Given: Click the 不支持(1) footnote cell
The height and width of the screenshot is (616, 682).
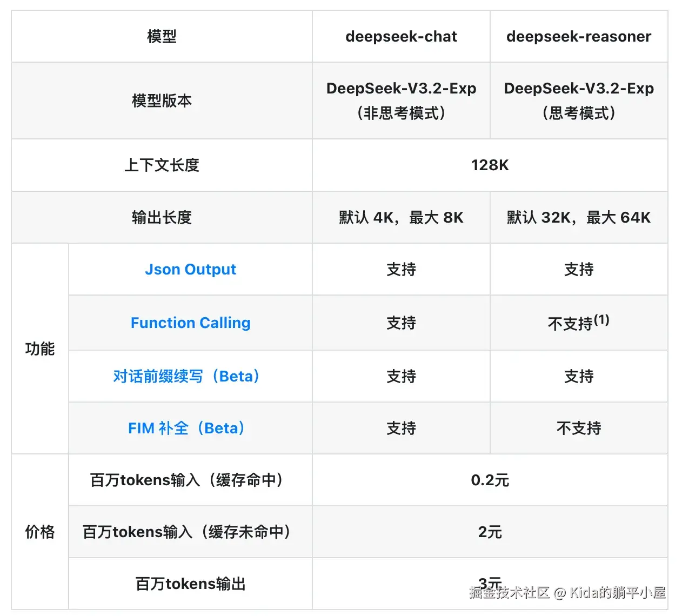Looking at the screenshot, I should pos(579,323).
